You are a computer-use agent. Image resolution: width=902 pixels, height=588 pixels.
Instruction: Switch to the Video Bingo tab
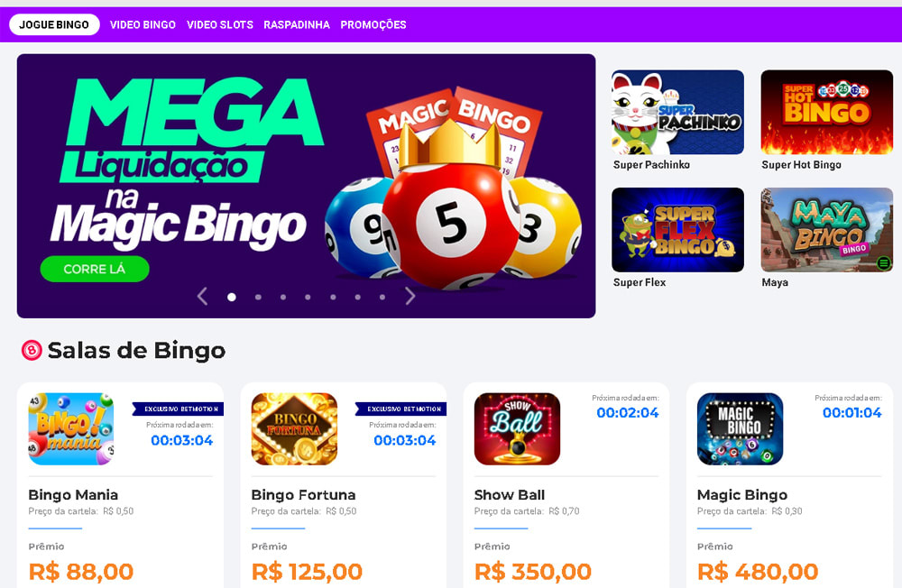pos(143,24)
